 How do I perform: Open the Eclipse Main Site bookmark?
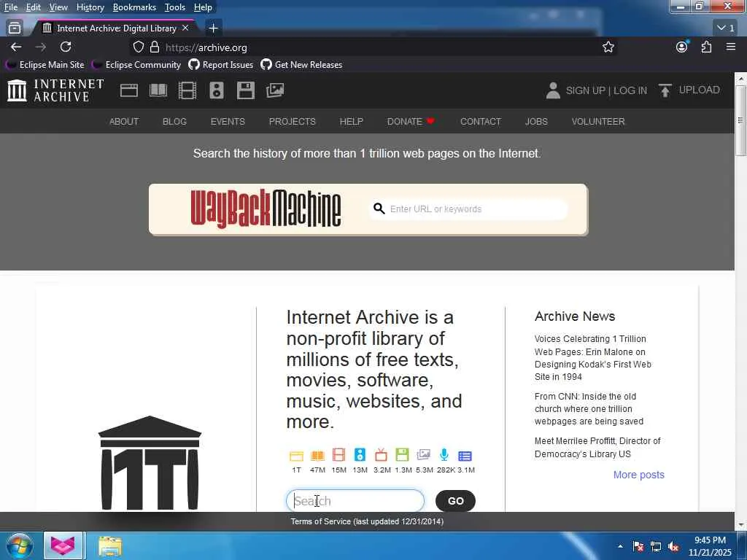click(x=46, y=65)
